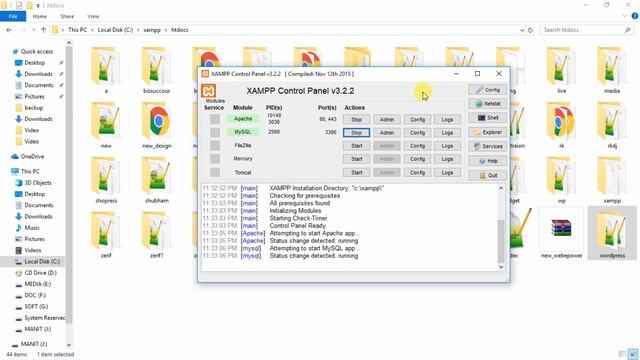Open Tomcat Logs menu
Screen dimensions: 640x360
click(447, 172)
